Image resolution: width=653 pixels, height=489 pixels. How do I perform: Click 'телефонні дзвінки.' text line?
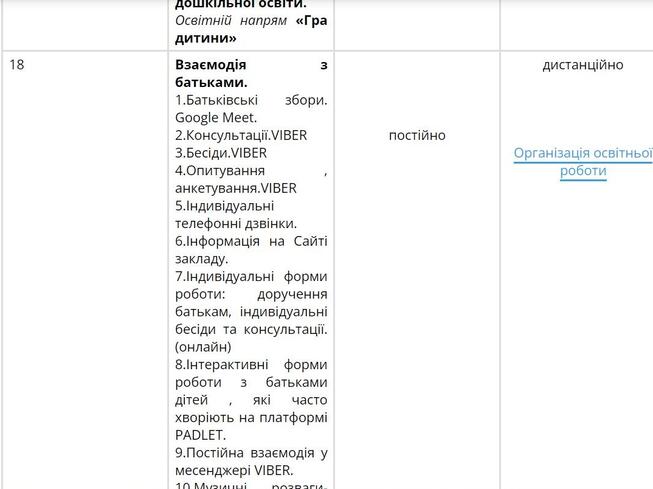(236, 224)
